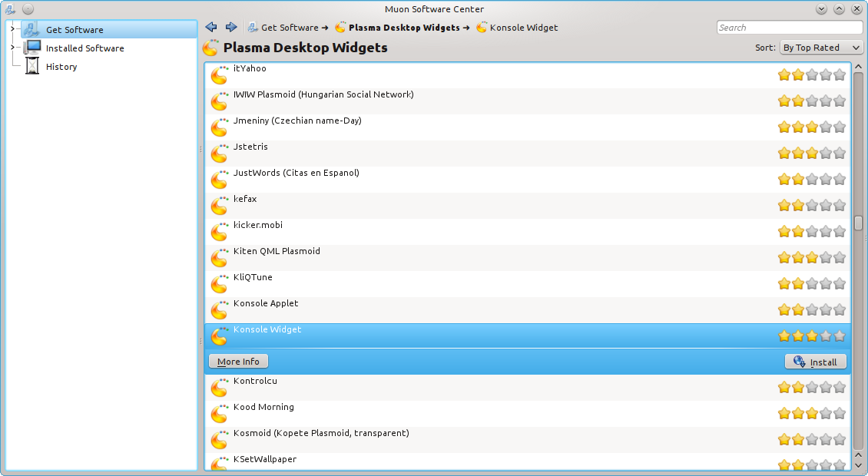Click the vertical scrollbar handle
Viewport: 868px width, 476px height.
coord(858,223)
